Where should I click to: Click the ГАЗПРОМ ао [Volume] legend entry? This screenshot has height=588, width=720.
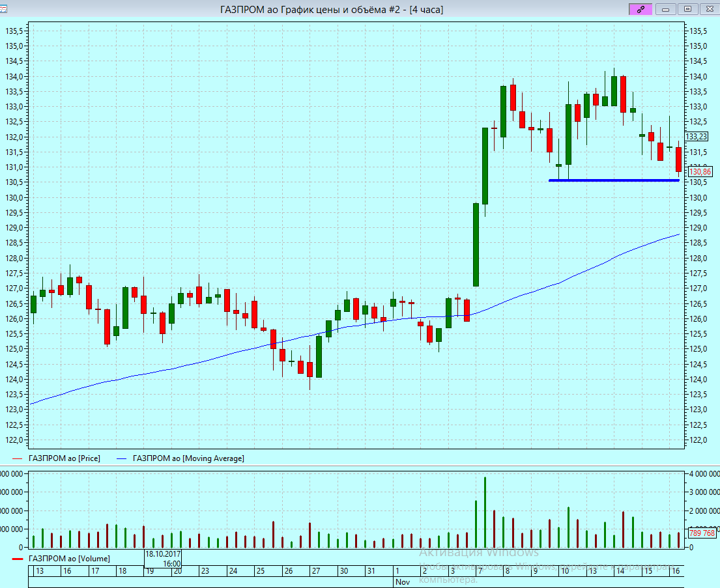click(61, 559)
